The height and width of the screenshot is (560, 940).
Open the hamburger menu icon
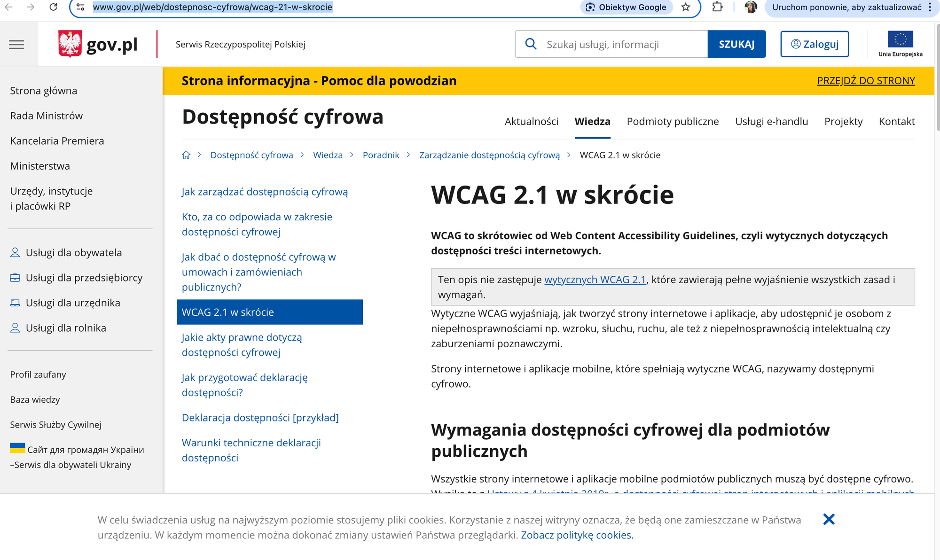16,45
